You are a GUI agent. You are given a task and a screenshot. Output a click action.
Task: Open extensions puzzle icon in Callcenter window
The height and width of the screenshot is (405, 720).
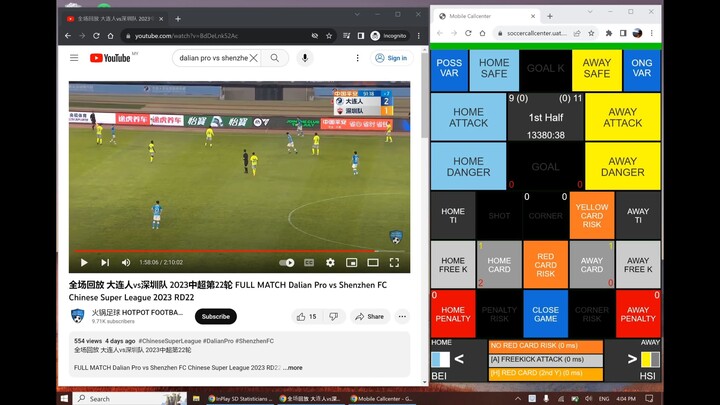(609, 33)
